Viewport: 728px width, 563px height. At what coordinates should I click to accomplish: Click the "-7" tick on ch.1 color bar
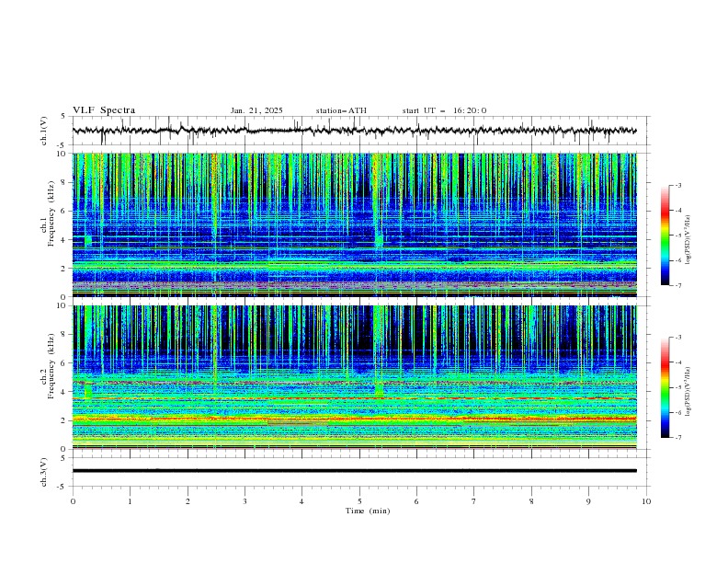(x=677, y=285)
